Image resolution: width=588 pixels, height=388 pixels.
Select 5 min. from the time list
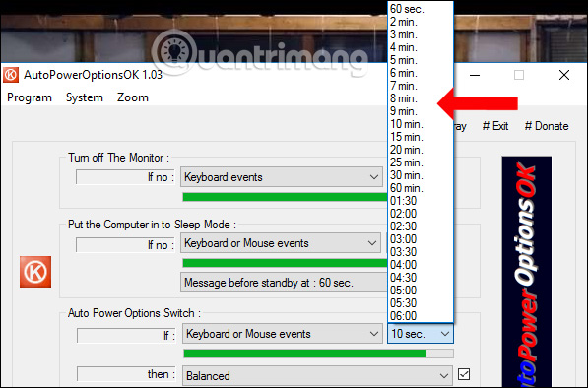pyautogui.click(x=421, y=60)
